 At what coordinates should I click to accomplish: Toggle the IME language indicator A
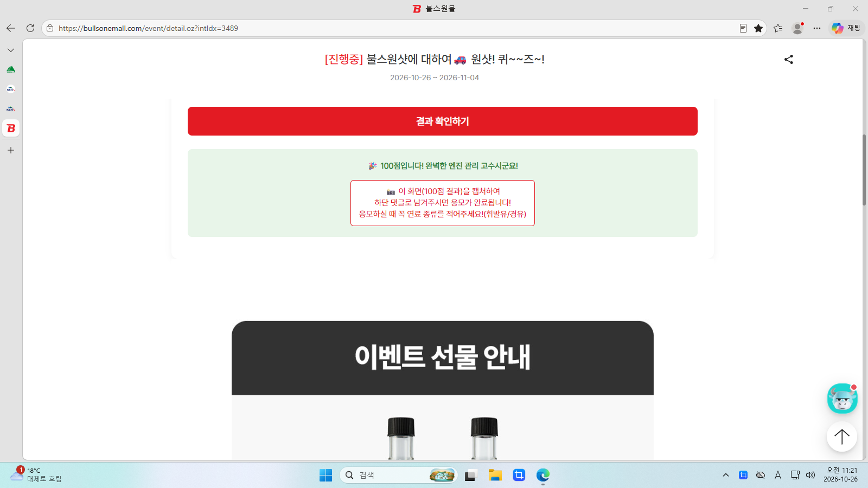coord(778,476)
